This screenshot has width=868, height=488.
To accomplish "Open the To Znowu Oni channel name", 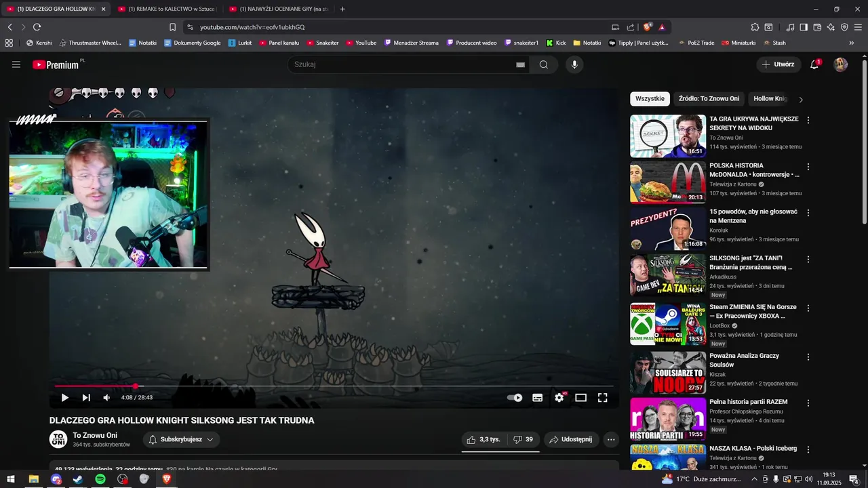I will click(95, 435).
